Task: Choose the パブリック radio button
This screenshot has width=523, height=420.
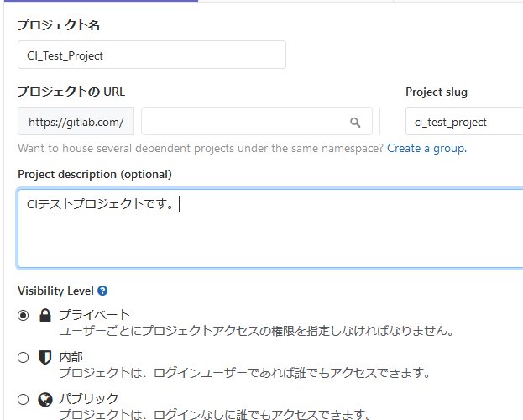Action: [24, 399]
